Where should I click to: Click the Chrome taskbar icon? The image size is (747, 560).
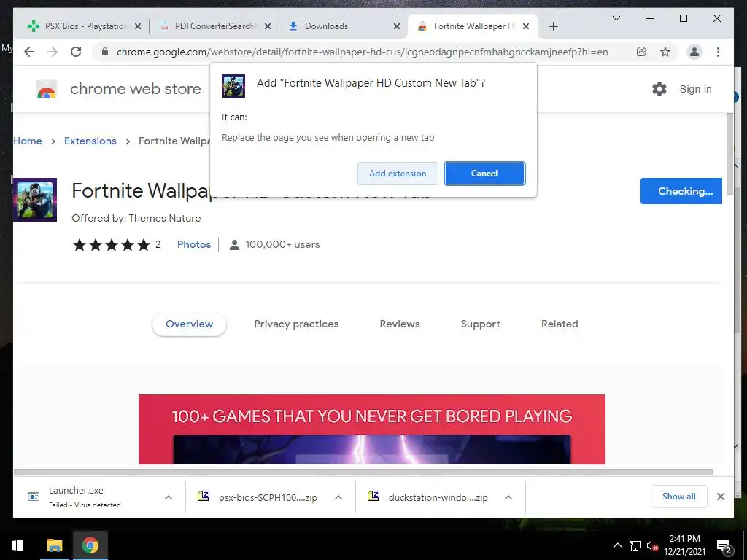(x=90, y=545)
